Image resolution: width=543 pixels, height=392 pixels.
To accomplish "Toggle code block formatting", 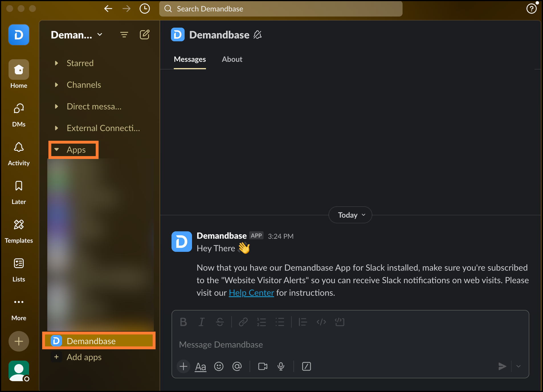I will 340,322.
